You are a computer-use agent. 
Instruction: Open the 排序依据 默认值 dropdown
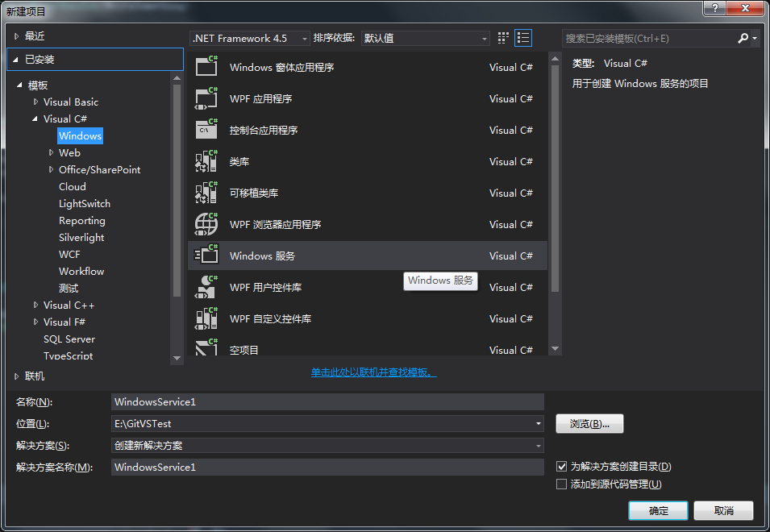tap(425, 38)
